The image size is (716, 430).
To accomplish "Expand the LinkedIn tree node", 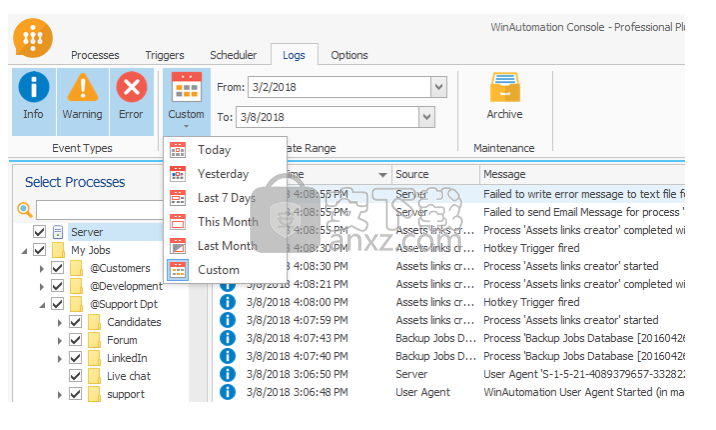I will coord(59,359).
